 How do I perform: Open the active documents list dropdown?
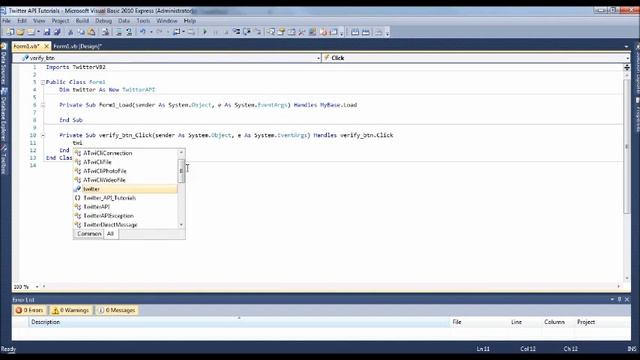pos(627,47)
